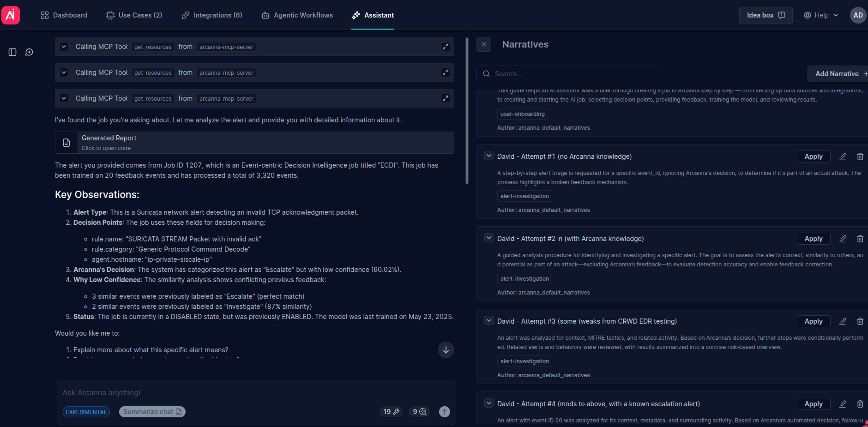Viewport: 868px width, 427px height.
Task: Apply the David - Attempt #2-n narrative
Action: (814, 239)
